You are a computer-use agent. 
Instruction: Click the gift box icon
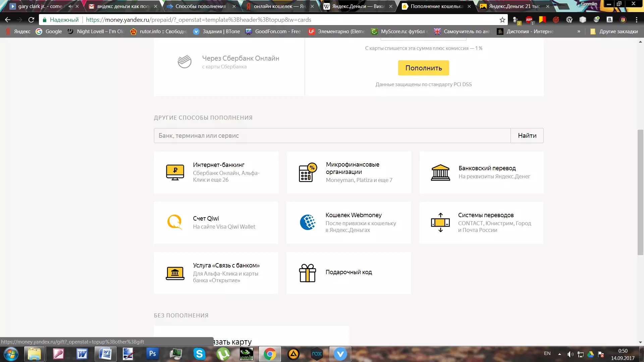[308, 273]
